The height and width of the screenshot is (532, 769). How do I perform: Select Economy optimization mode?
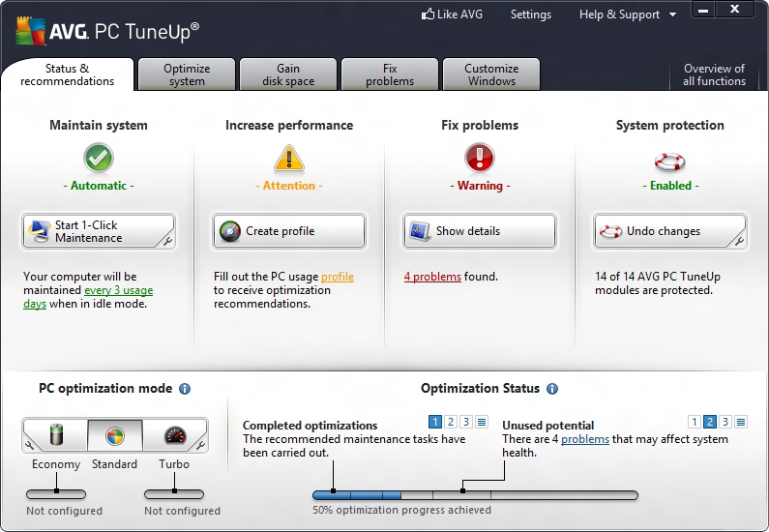[x=56, y=435]
